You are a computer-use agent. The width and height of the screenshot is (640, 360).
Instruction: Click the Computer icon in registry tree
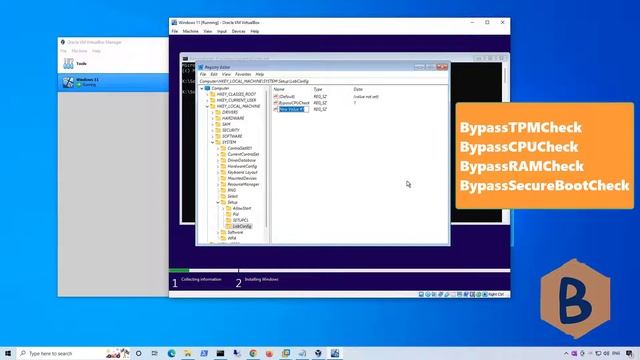pos(207,88)
